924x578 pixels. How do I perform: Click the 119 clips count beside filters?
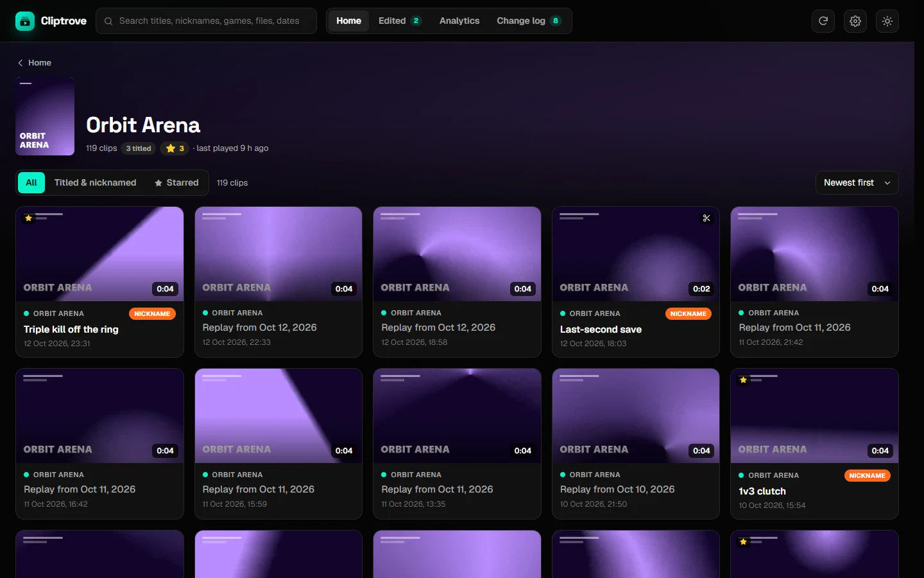(x=232, y=183)
